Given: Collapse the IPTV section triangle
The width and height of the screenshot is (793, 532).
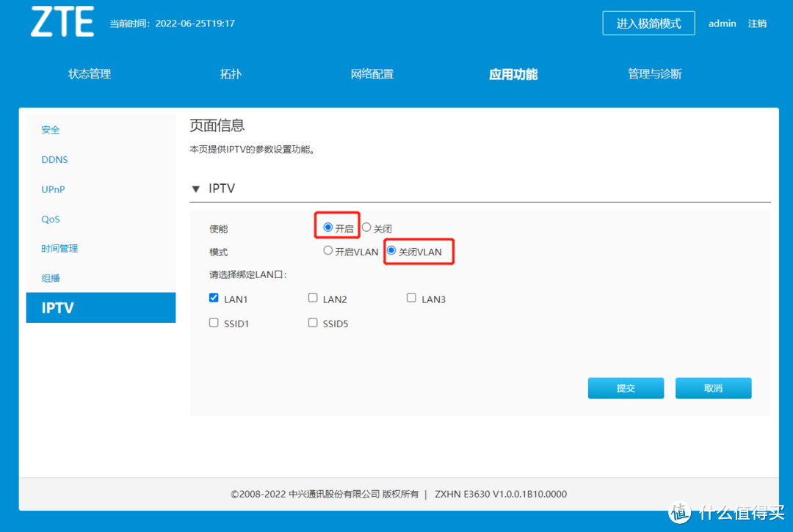Looking at the screenshot, I should pos(195,189).
